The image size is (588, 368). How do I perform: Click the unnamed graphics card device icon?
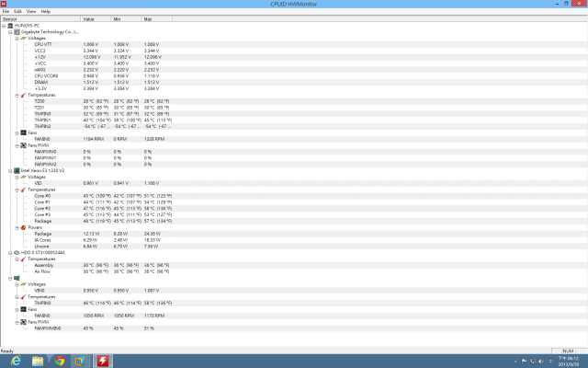[x=17, y=278]
